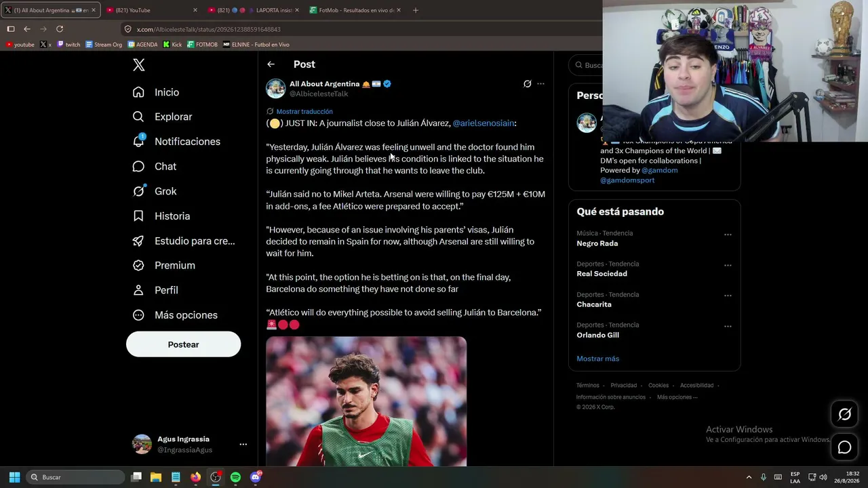The height and width of the screenshot is (488, 868).
Task: Switch to the LAPORTA YouTube tab
Action: [x=252, y=10]
